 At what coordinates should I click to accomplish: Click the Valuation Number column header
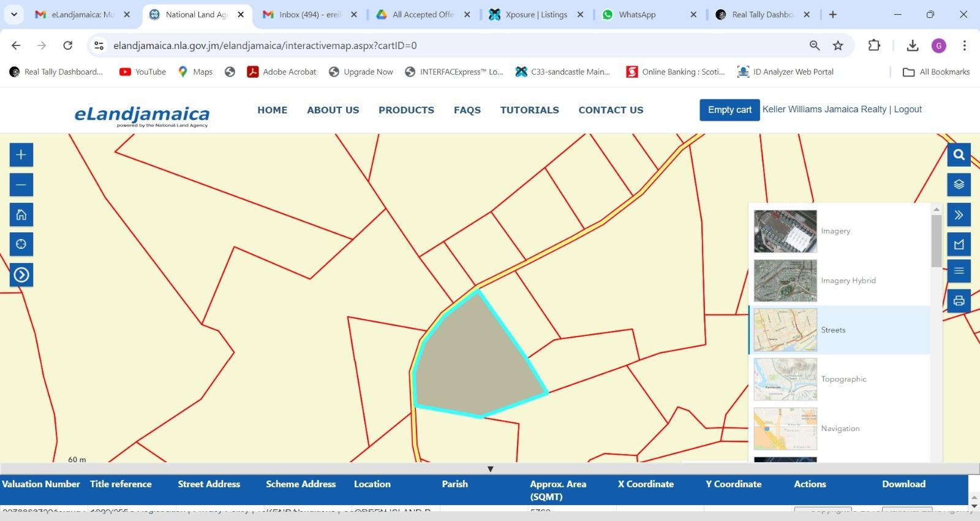pyautogui.click(x=41, y=484)
